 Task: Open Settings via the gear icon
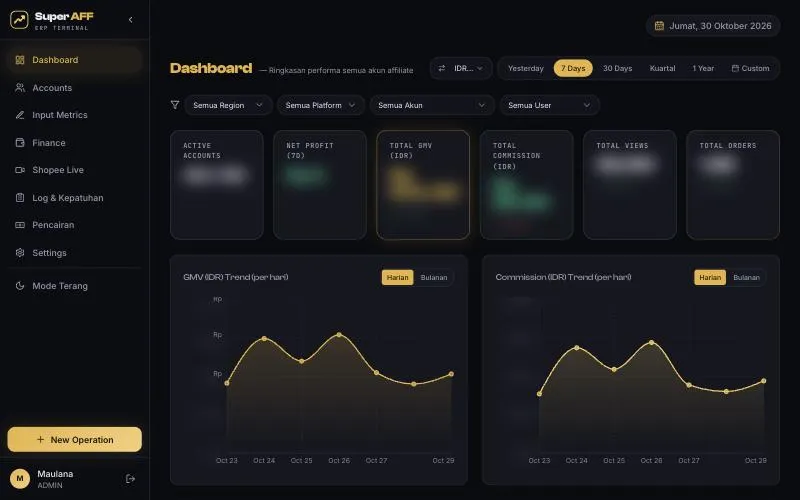(20, 253)
